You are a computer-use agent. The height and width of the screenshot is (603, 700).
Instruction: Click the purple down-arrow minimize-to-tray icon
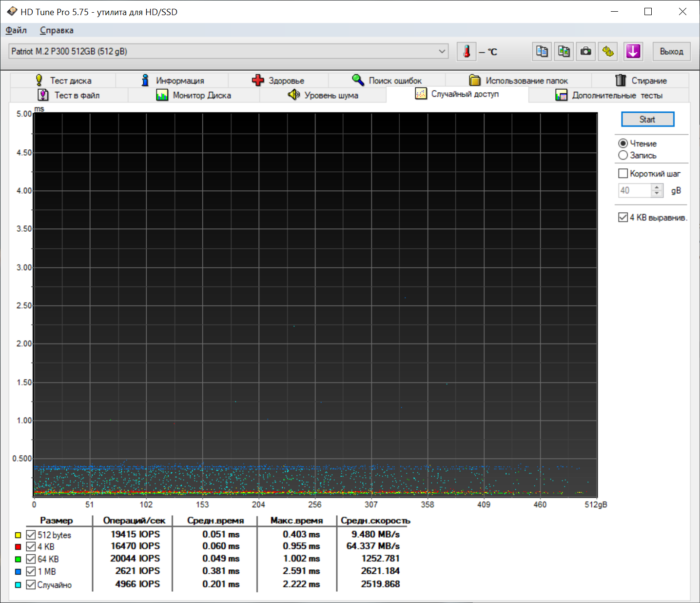pyautogui.click(x=633, y=52)
